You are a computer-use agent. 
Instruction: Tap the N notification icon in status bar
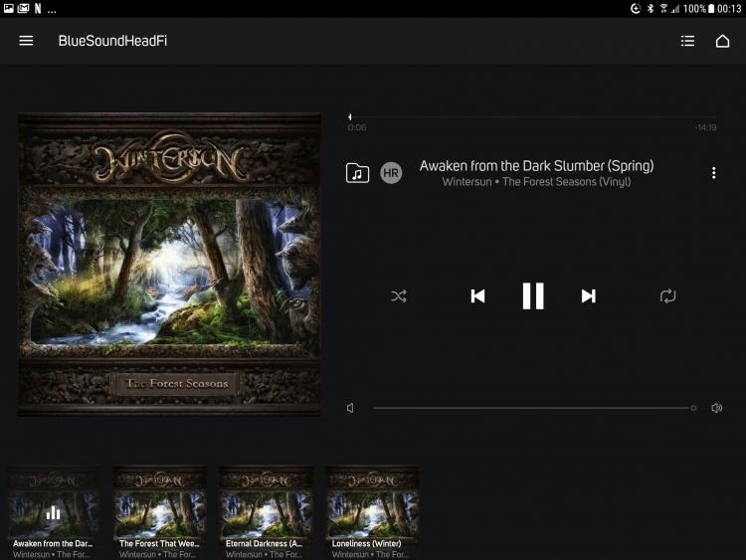(x=38, y=9)
